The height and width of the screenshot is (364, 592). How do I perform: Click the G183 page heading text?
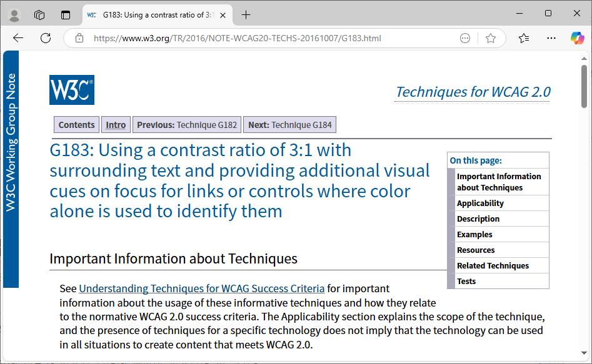click(x=240, y=180)
